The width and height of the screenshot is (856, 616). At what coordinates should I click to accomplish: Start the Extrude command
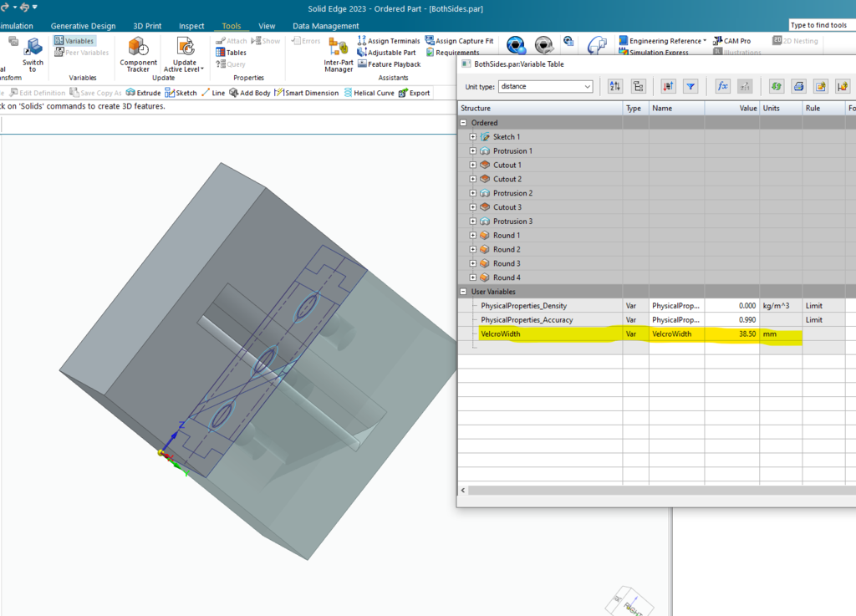pyautogui.click(x=143, y=93)
